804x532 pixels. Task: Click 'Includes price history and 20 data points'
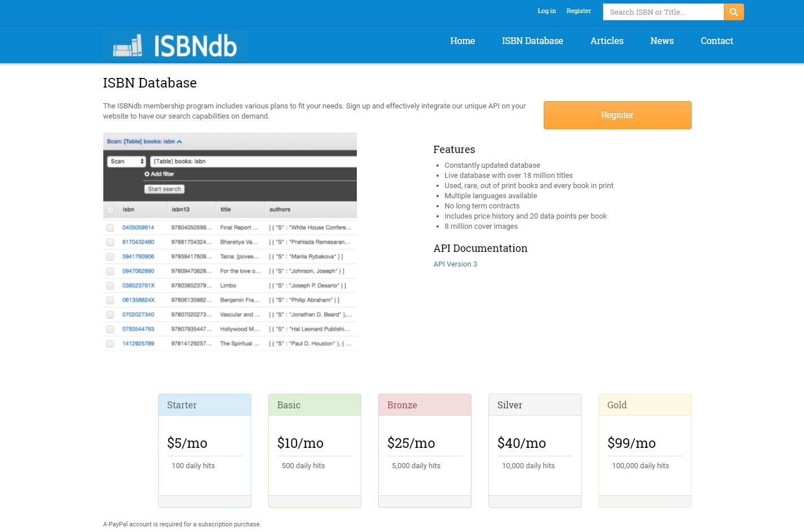point(526,216)
